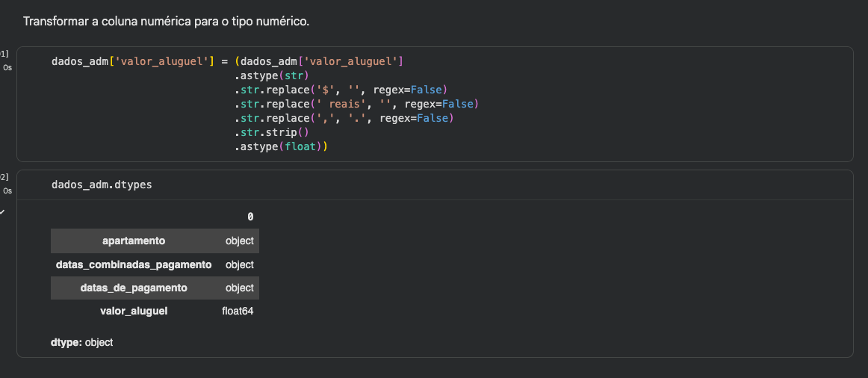Click the .astype(str) code line

272,75
